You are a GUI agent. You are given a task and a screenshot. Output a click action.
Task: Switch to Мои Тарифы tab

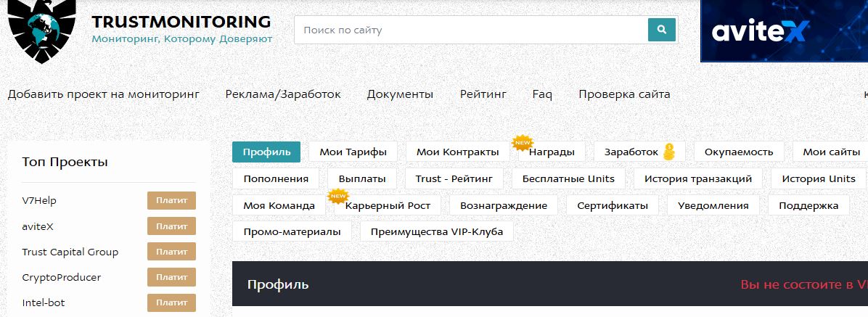[353, 152]
